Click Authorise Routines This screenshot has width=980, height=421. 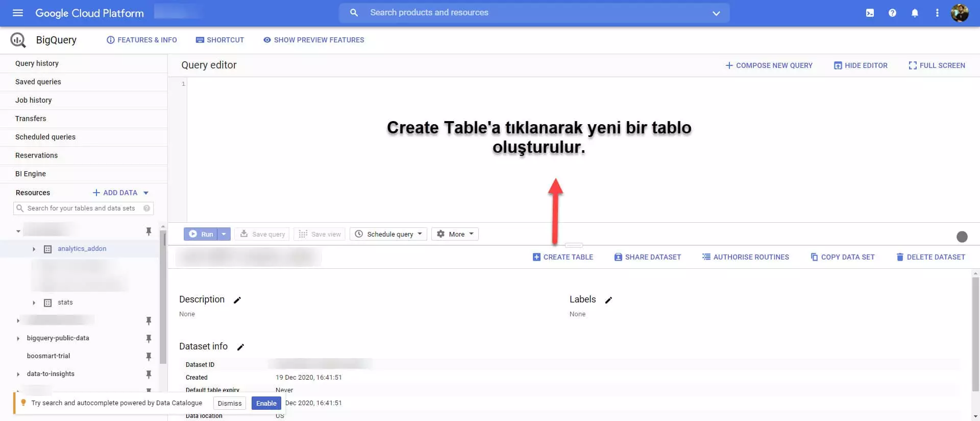[745, 257]
